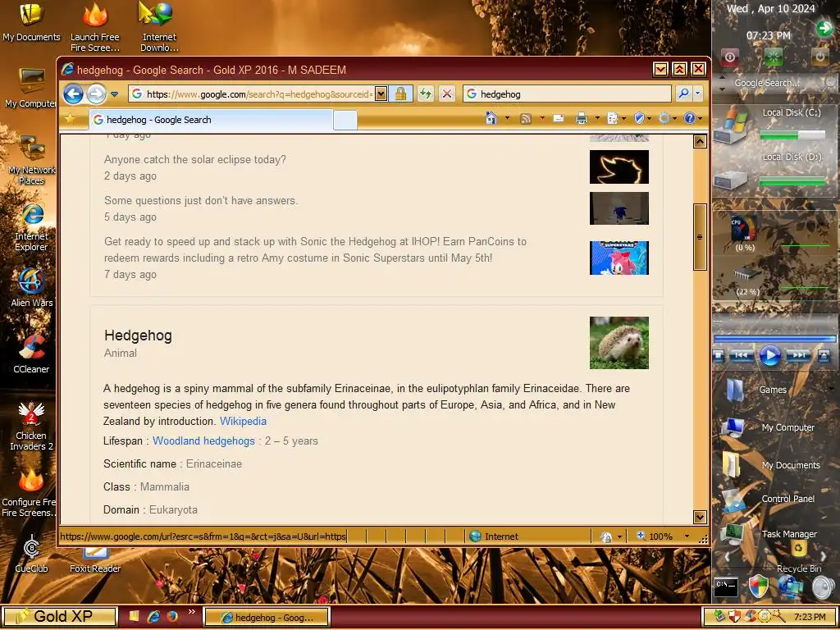Open the 'Woodland hedgehogs' lifespan link
This screenshot has height=630, width=840.
pyautogui.click(x=203, y=441)
